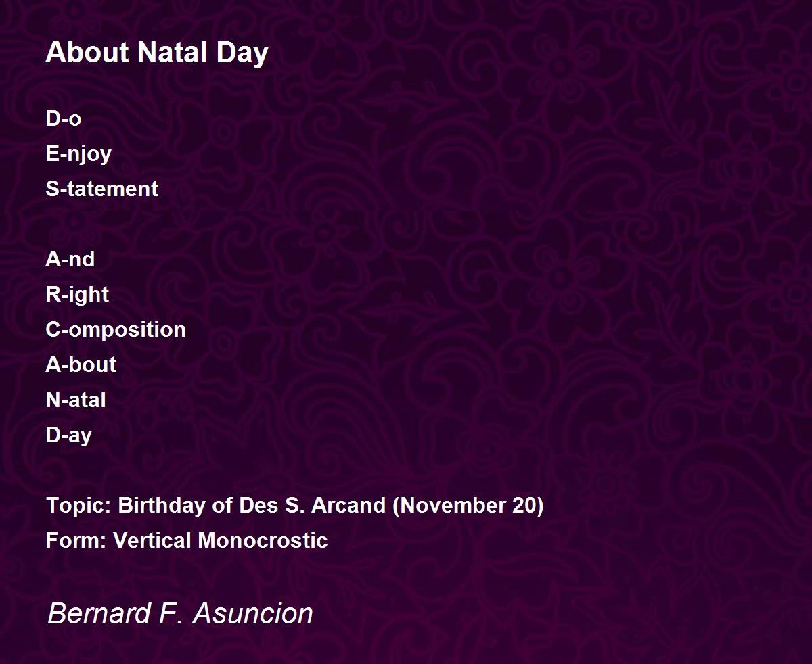
Task: Click the word C-omposition
Action: coord(116,331)
